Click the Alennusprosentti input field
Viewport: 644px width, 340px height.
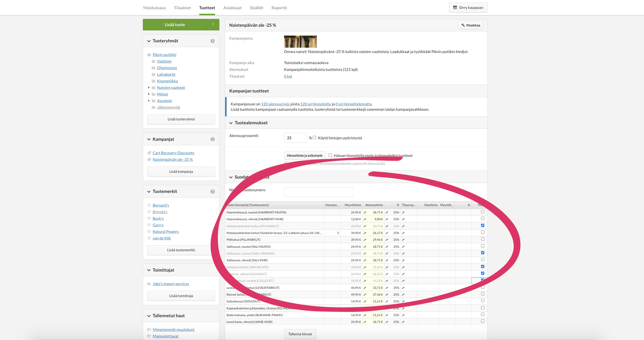tap(296, 138)
